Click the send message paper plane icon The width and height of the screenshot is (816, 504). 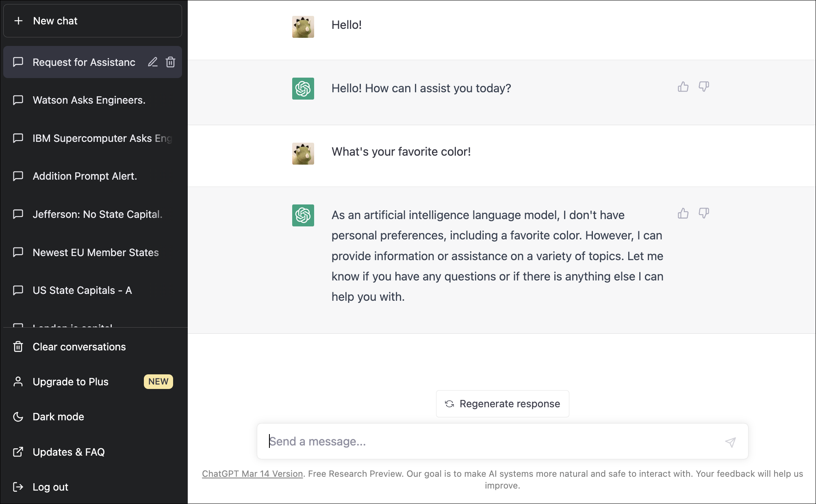[x=730, y=442]
